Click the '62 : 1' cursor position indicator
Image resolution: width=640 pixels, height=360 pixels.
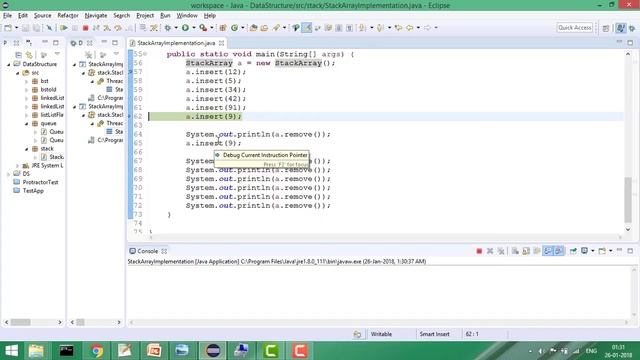tap(472, 334)
